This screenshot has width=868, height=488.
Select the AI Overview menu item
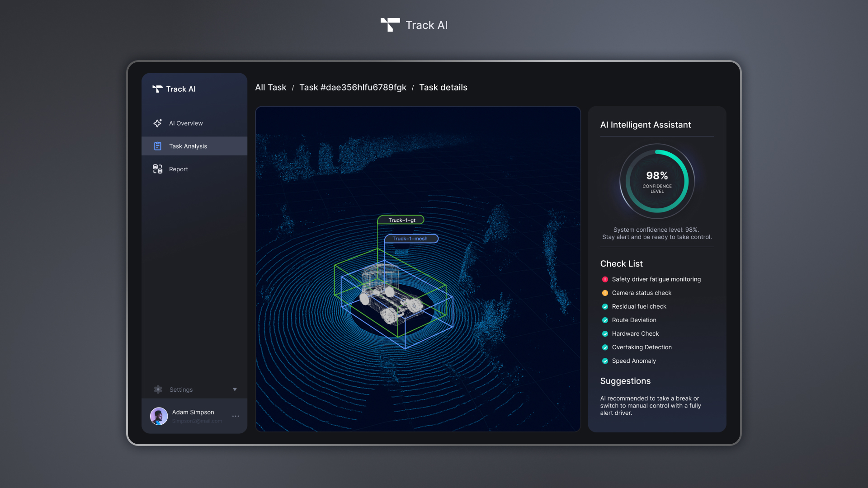(x=186, y=123)
